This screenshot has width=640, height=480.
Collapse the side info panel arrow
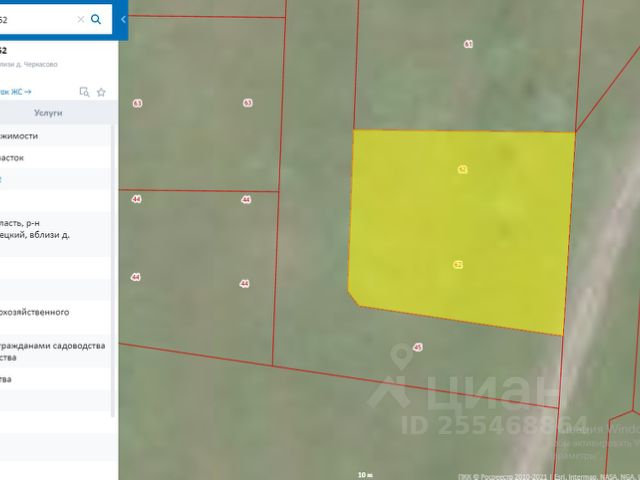point(123,19)
